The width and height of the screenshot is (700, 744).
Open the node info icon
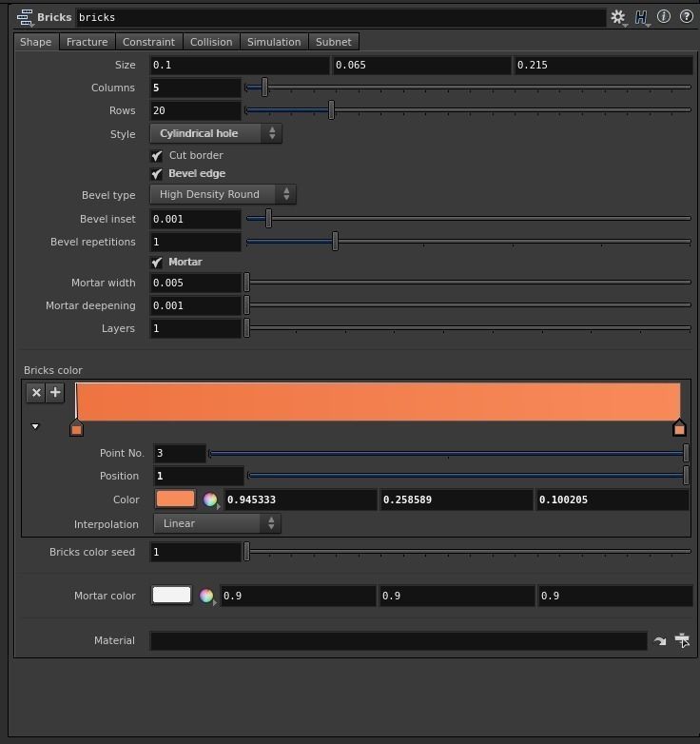(x=664, y=16)
